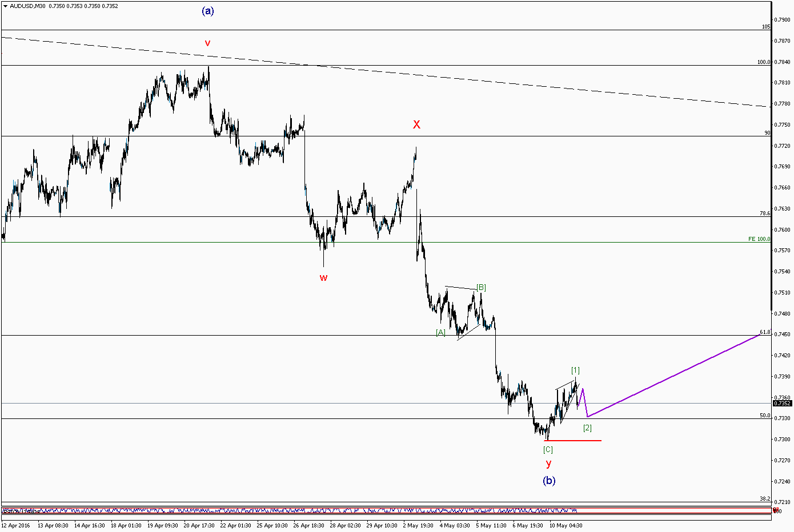The width and height of the screenshot is (794, 532).
Task: Click the red horizontal support line
Action: click(x=573, y=440)
